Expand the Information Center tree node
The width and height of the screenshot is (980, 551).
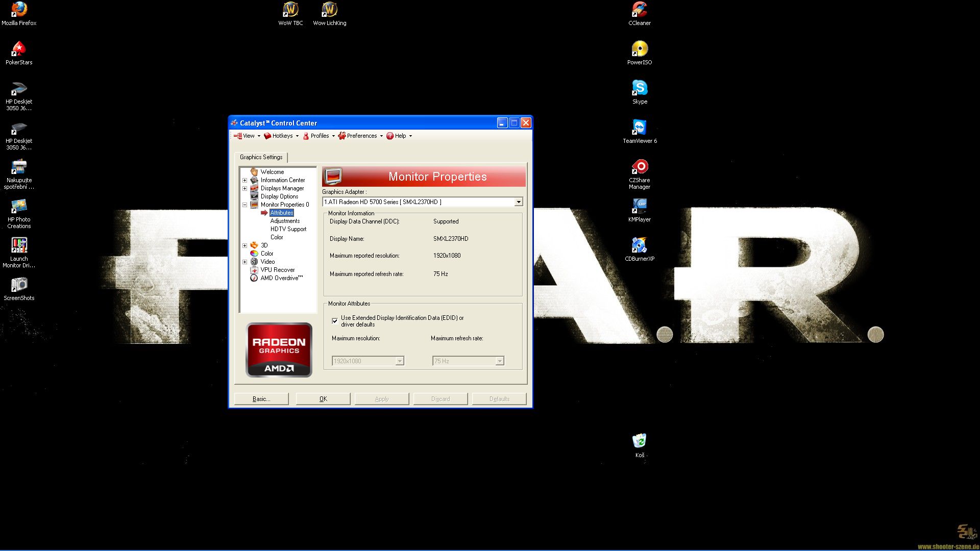pyautogui.click(x=244, y=180)
